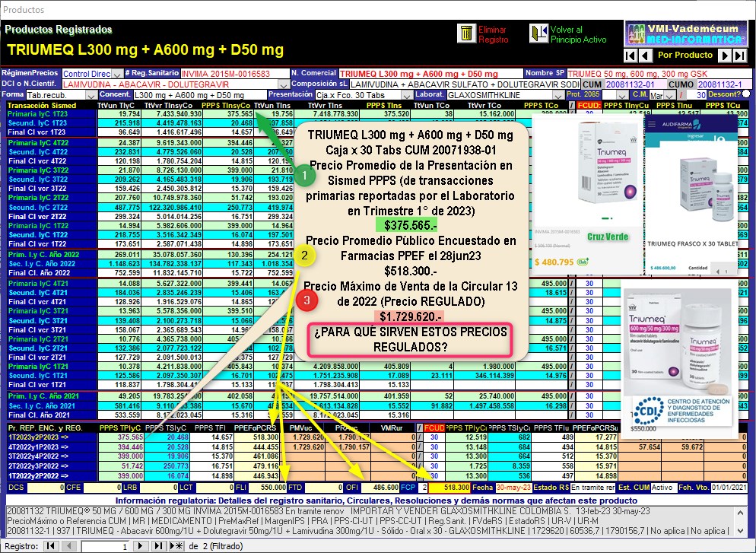Click next product arrow beside Por Producto
Image resolution: width=756 pixels, height=553 pixels.
(x=725, y=56)
